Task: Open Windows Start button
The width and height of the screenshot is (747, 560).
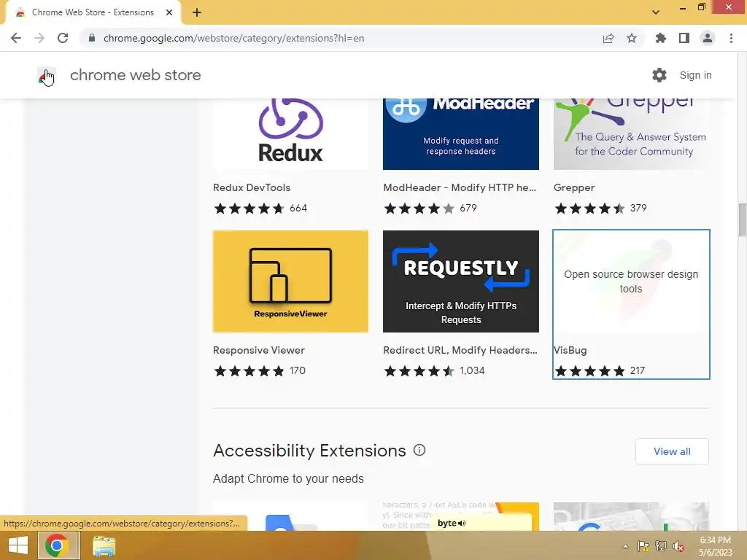Action: (18, 545)
